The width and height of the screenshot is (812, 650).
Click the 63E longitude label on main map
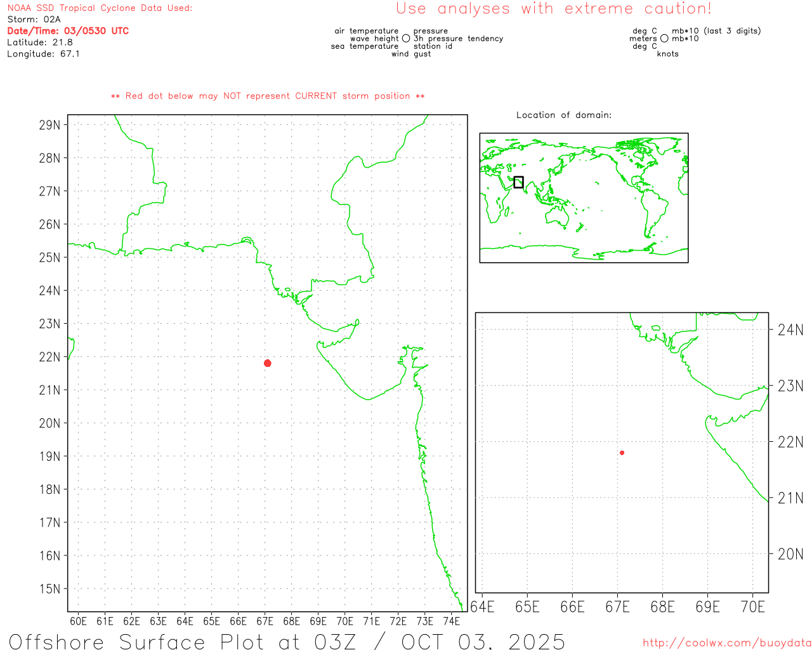(158, 621)
